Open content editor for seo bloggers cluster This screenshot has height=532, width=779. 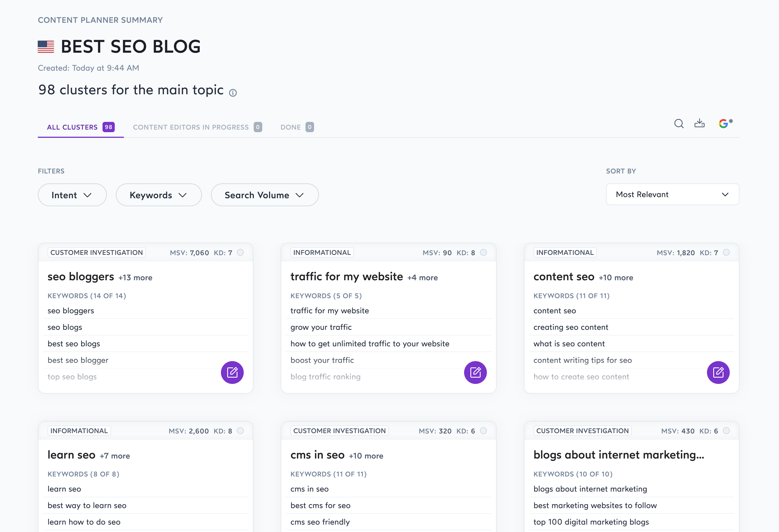(232, 373)
